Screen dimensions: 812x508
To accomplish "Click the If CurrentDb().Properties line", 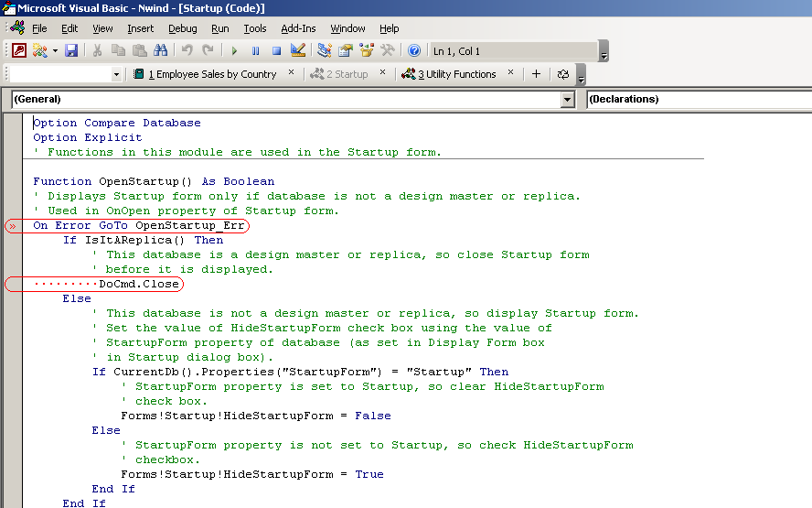I will (300, 372).
